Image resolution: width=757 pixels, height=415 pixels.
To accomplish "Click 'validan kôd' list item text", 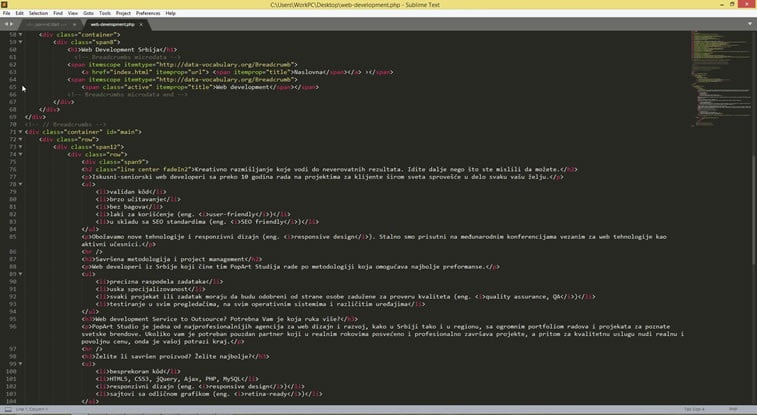I will 129,192.
